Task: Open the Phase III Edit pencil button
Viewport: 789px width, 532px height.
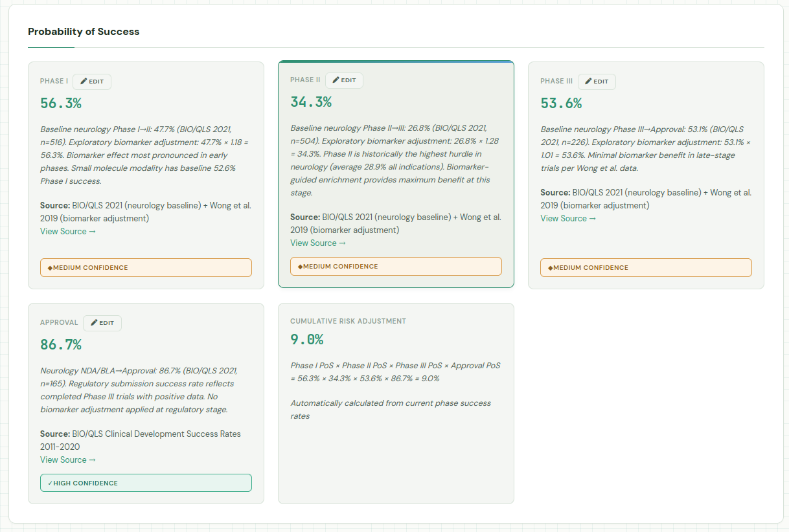Action: 597,82
